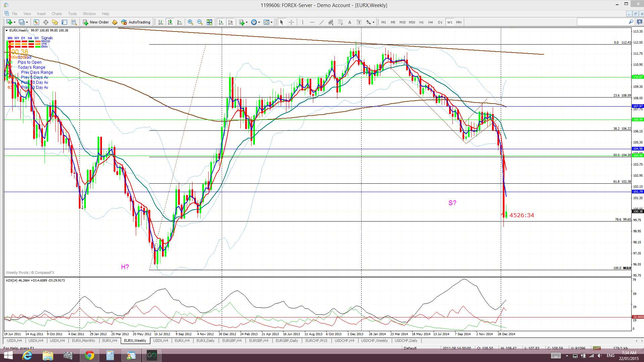This screenshot has height=362, width=644.
Task: Open the Charts menu
Action: [56, 14]
